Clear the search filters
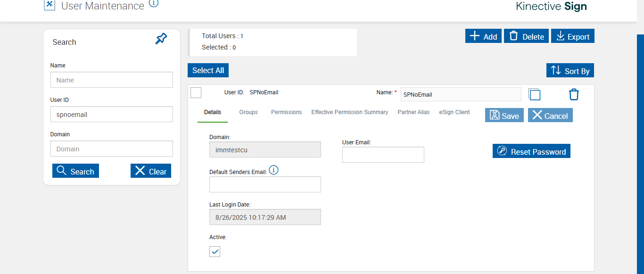 coord(151,171)
